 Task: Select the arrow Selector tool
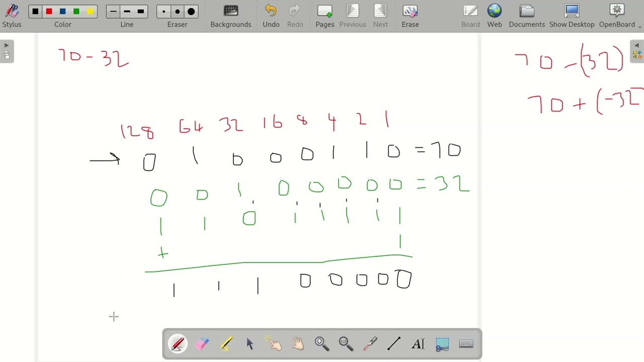tap(250, 344)
